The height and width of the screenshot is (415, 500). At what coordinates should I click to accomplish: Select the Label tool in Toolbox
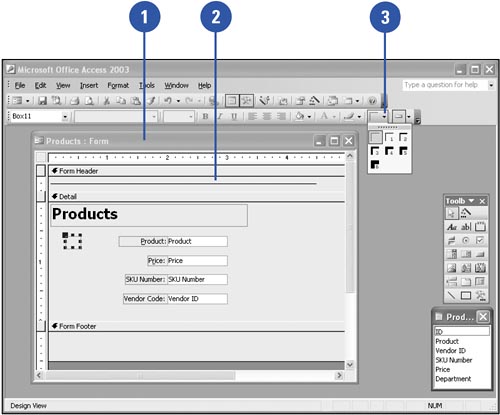coord(452,227)
